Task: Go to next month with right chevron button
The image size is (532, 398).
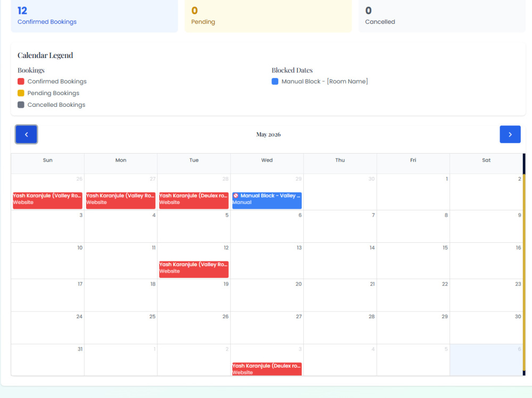Action: [x=510, y=134]
